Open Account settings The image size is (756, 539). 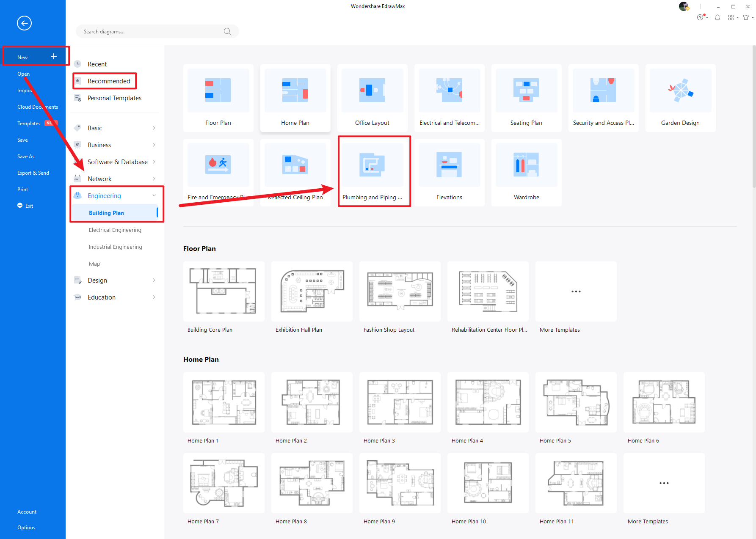(x=27, y=511)
